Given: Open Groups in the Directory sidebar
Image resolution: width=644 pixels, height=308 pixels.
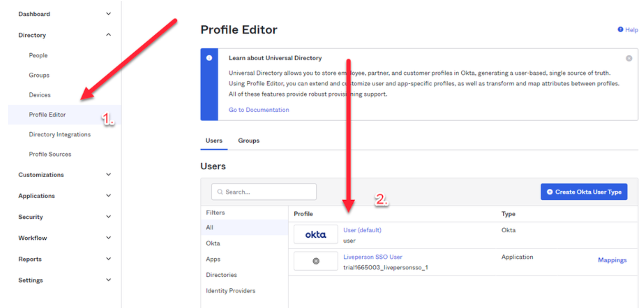Looking at the screenshot, I should (x=39, y=75).
